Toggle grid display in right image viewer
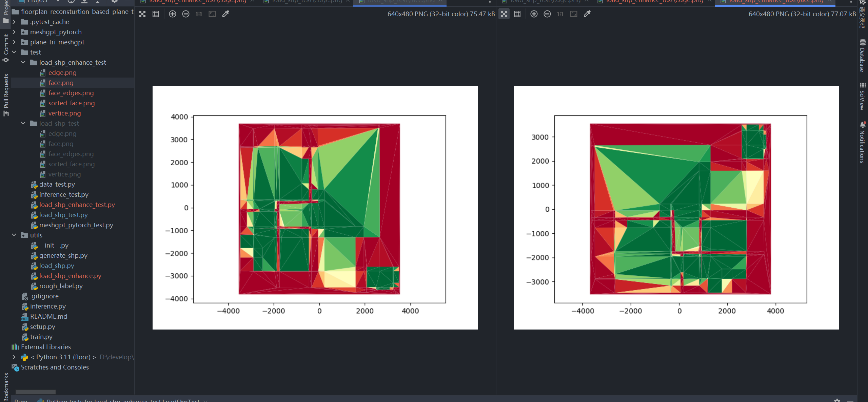 tap(517, 14)
